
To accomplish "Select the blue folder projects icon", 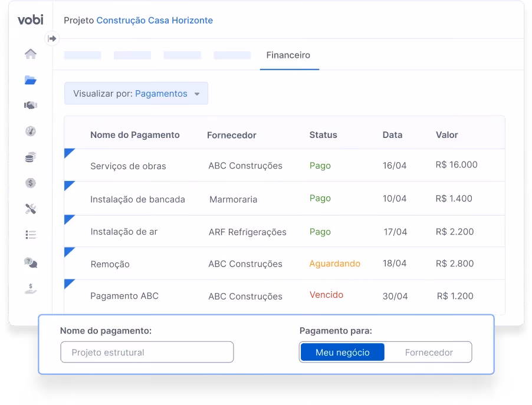I will click(31, 80).
